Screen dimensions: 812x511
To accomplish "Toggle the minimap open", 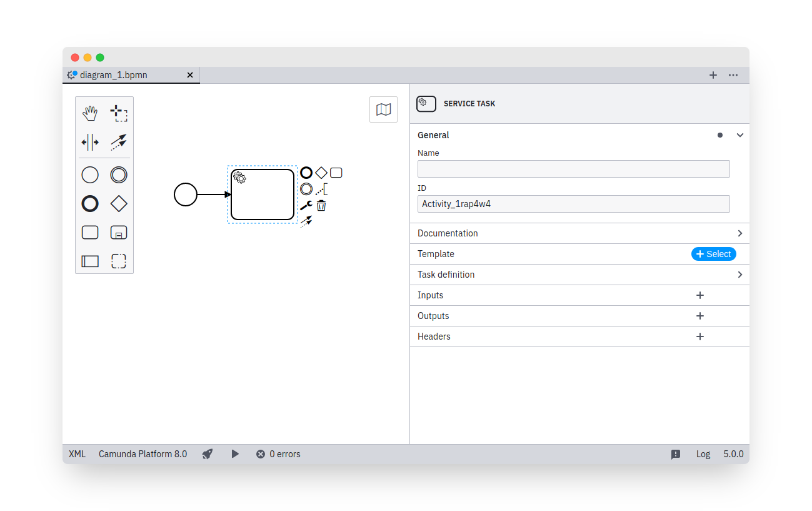I will (x=383, y=109).
